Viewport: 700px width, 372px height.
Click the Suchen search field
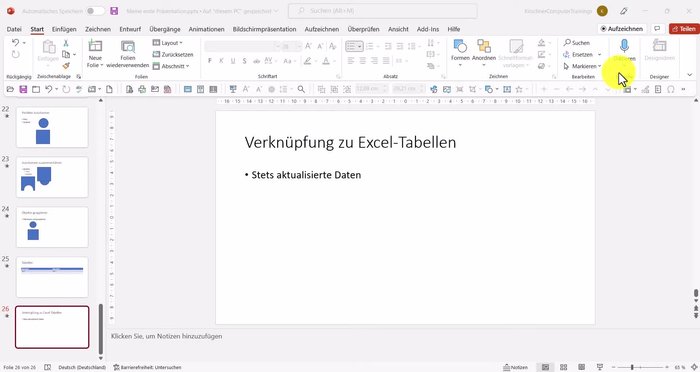point(383,11)
